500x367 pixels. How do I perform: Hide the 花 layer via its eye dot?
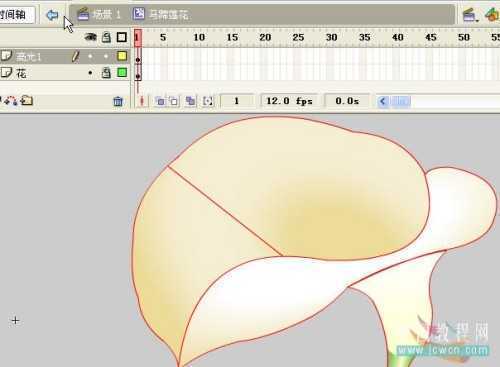[90, 73]
